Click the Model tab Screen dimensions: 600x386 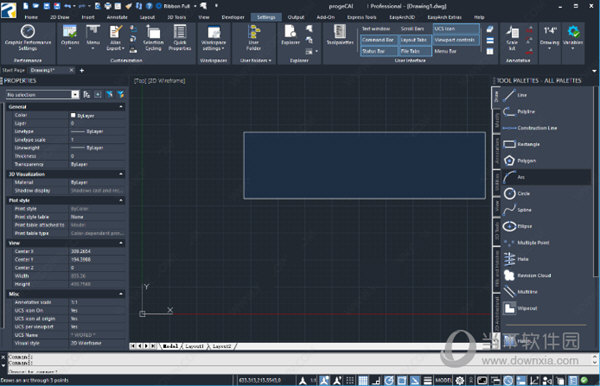coord(170,346)
